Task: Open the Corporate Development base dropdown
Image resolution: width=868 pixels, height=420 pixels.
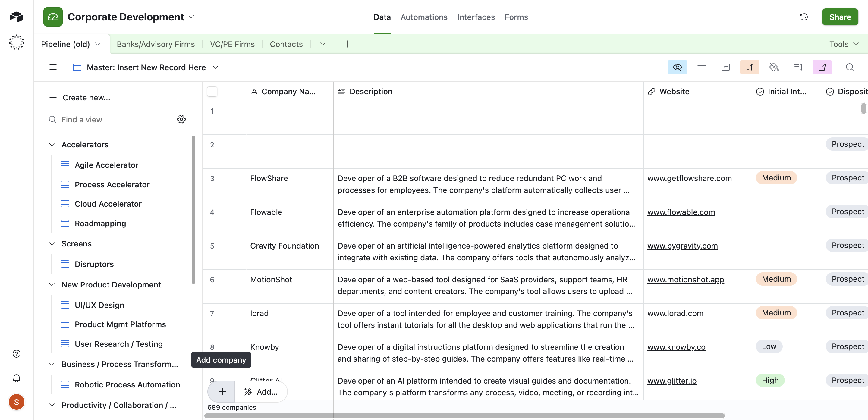Action: [191, 17]
